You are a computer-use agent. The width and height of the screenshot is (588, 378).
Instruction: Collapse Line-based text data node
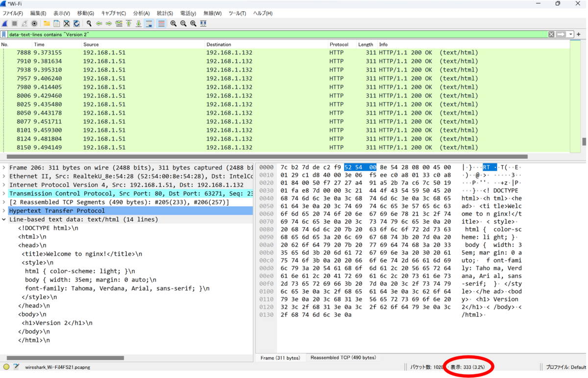coord(4,219)
